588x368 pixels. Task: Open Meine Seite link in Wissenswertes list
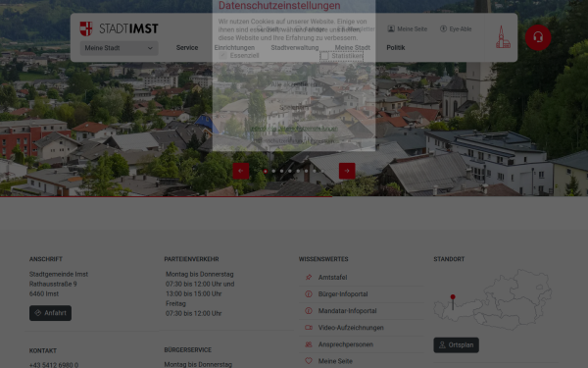(x=335, y=361)
